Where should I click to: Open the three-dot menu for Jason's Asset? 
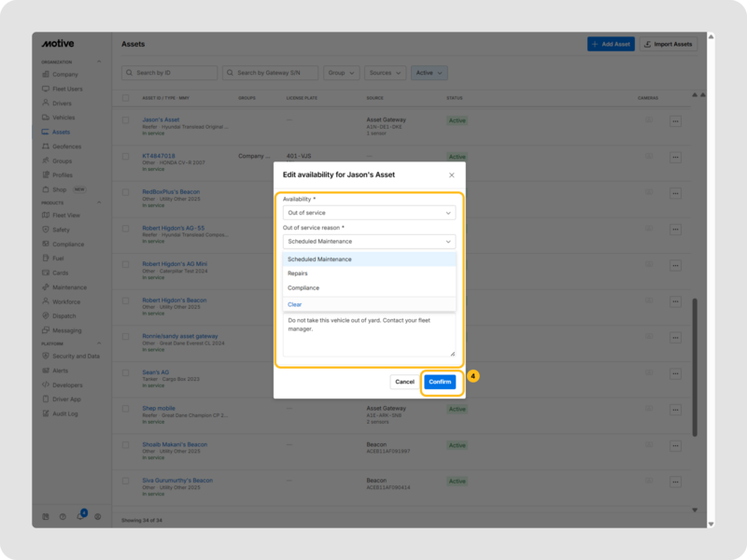pyautogui.click(x=675, y=120)
